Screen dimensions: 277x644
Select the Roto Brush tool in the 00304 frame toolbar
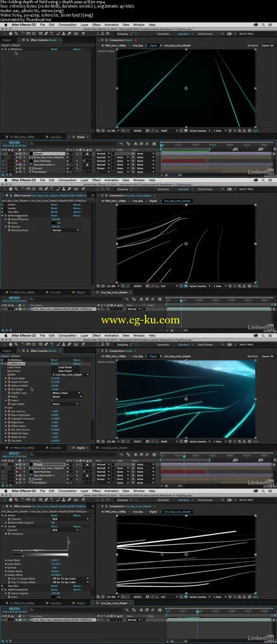(76, 189)
